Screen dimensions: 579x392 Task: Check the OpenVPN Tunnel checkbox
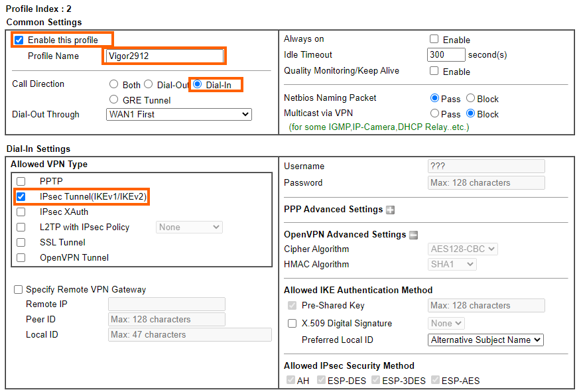point(21,257)
